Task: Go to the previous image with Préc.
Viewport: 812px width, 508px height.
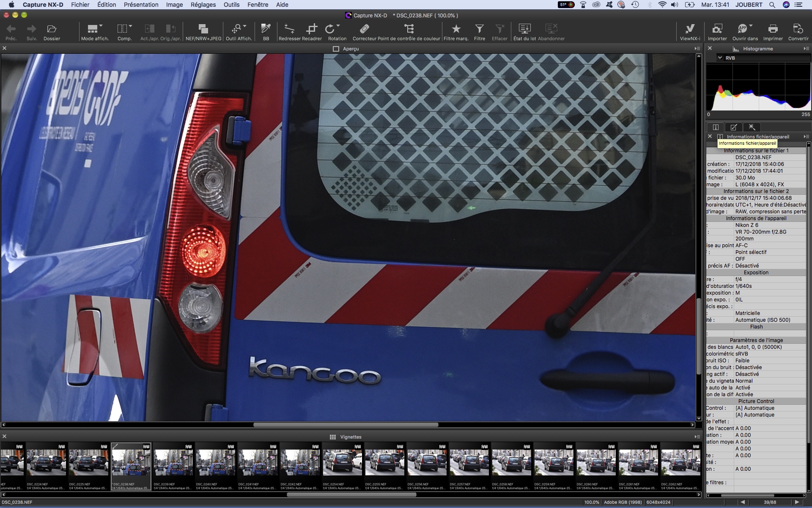Action: point(11,32)
